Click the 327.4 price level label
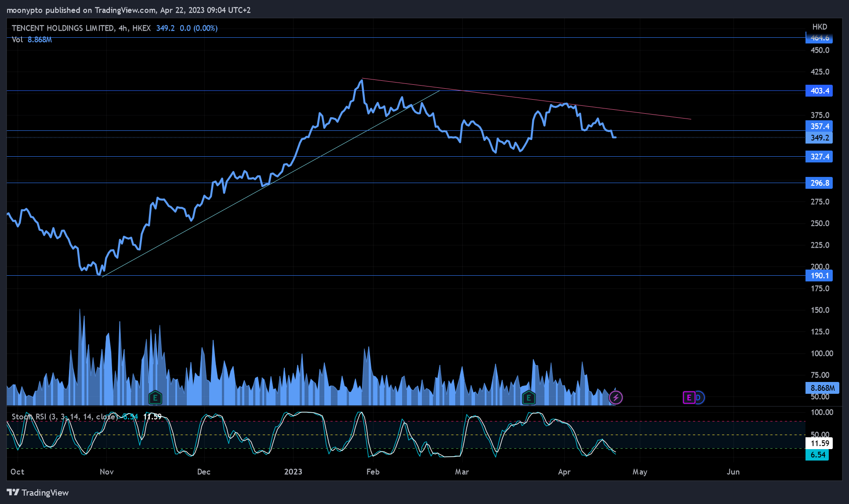The width and height of the screenshot is (849, 504). [x=819, y=157]
